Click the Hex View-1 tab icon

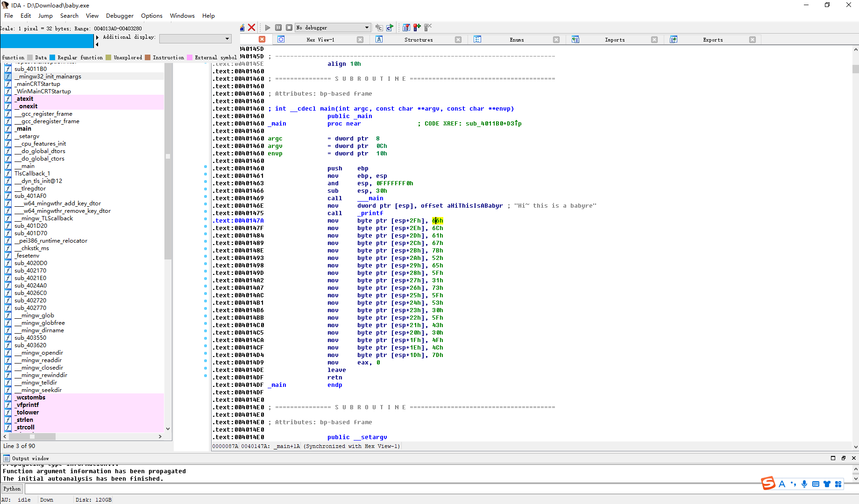[x=281, y=40]
